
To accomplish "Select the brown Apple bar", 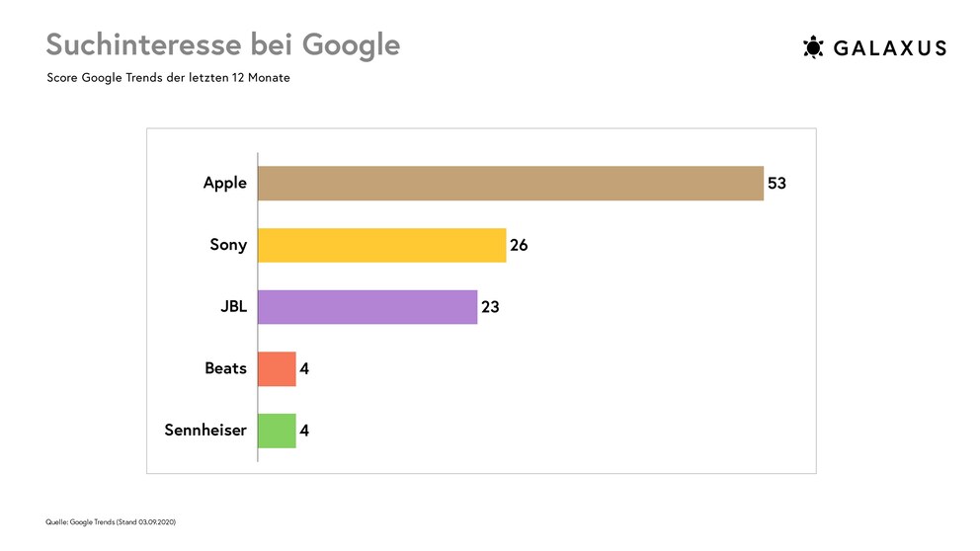I will [x=511, y=183].
